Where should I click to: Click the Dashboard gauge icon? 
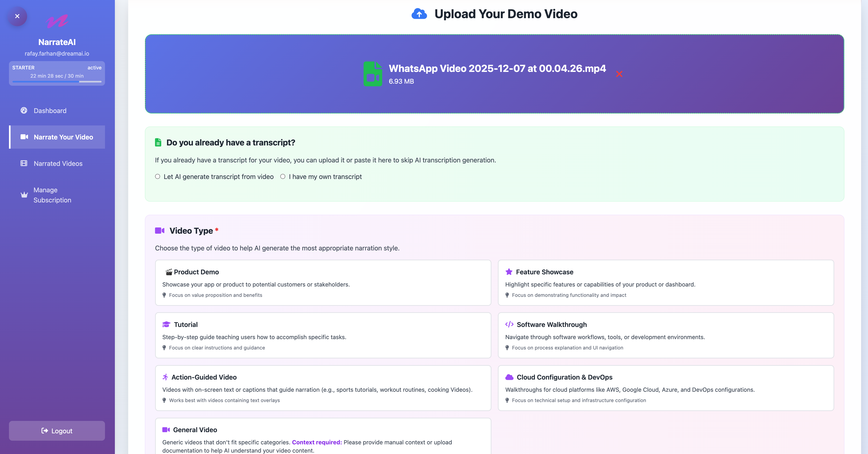point(24,111)
